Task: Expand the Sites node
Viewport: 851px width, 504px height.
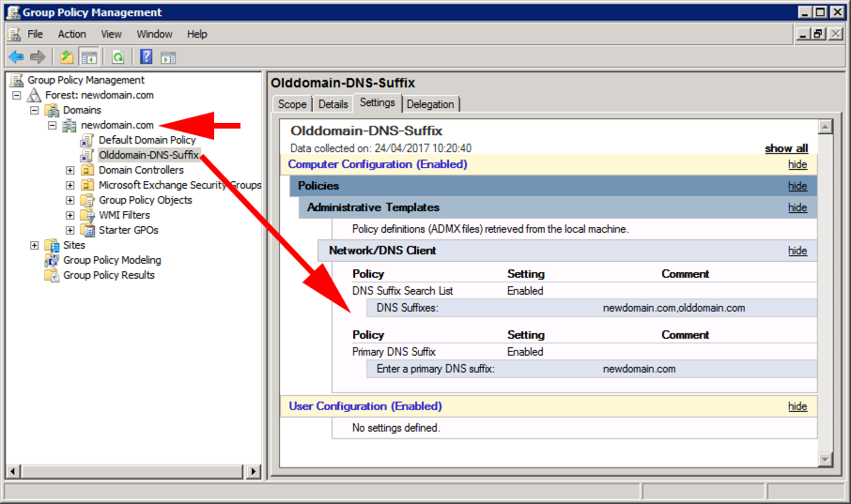Action: pos(34,245)
